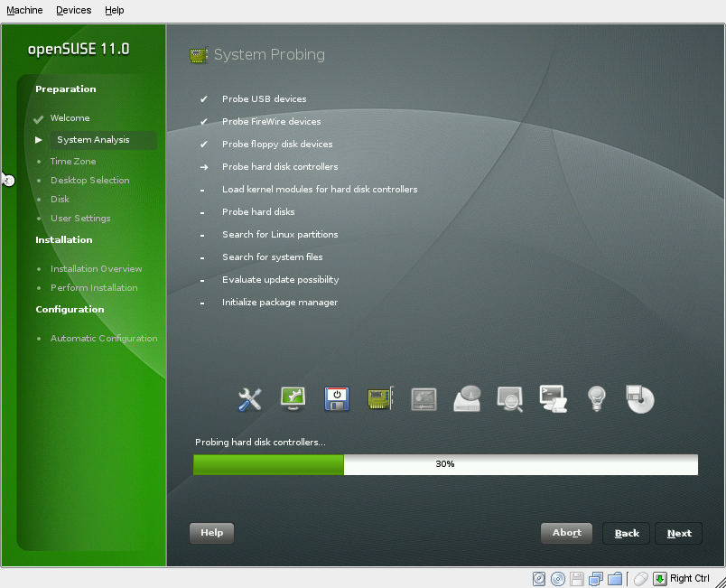The height and width of the screenshot is (588, 726).
Task: Click the 'Evaluate update possibility' entry
Action: (x=281, y=280)
